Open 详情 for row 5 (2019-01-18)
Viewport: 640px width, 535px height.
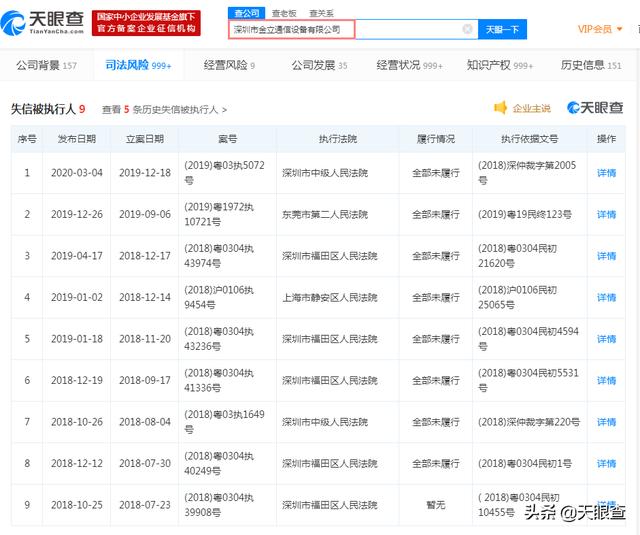pyautogui.click(x=606, y=339)
